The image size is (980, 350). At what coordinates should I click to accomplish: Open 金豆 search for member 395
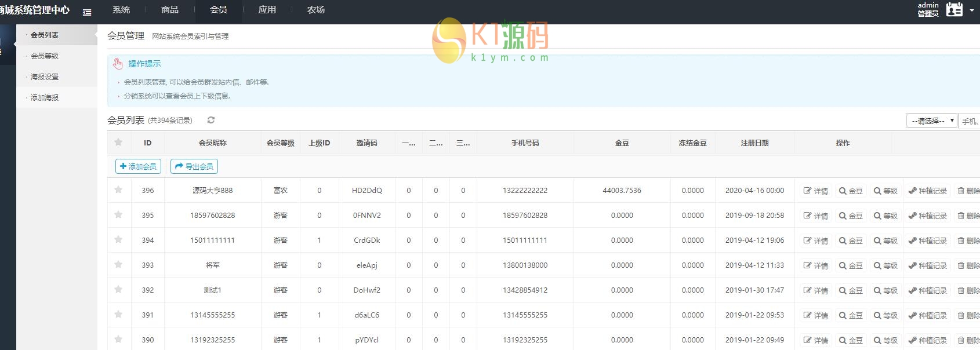pyautogui.click(x=851, y=216)
